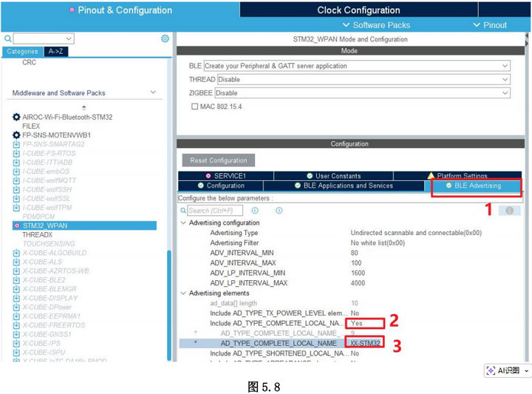Open the BLE Applications and Services tab

pos(344,186)
